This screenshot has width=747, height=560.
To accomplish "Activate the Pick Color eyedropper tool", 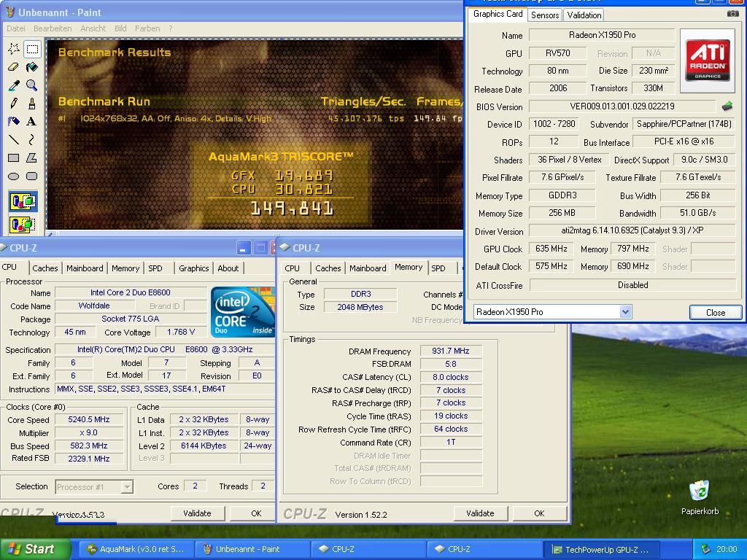I will tap(14, 85).
